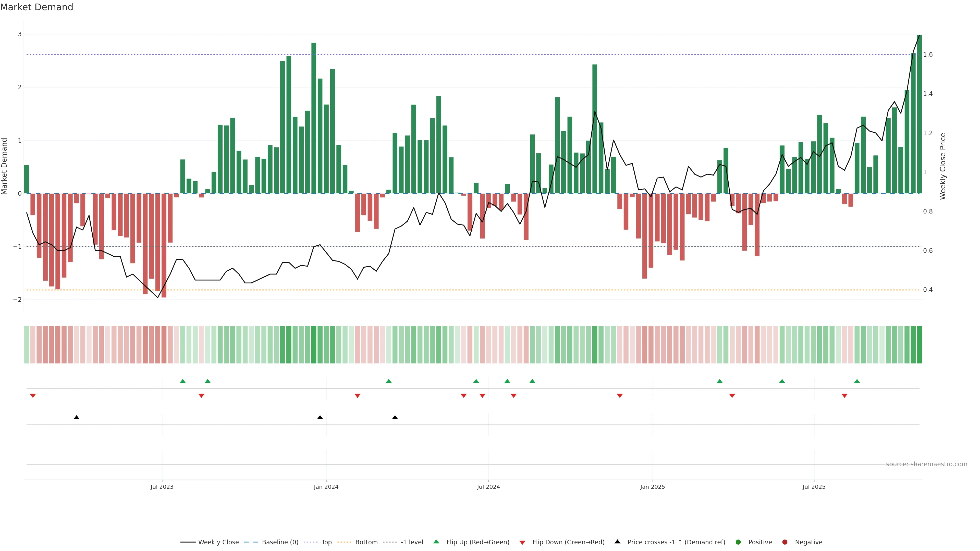
Task: Toggle the Top dotted line legend entry
Action: tap(326, 542)
